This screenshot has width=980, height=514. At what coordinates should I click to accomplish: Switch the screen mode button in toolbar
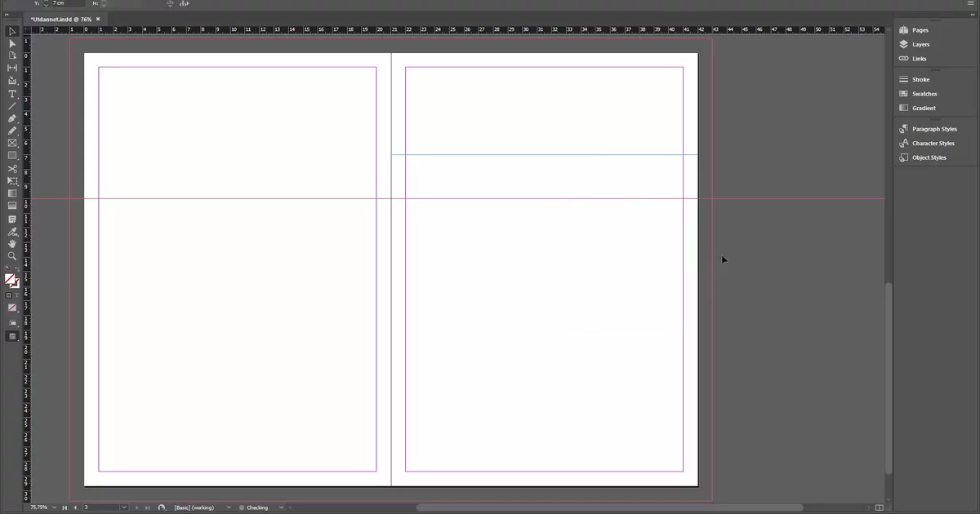pos(12,336)
